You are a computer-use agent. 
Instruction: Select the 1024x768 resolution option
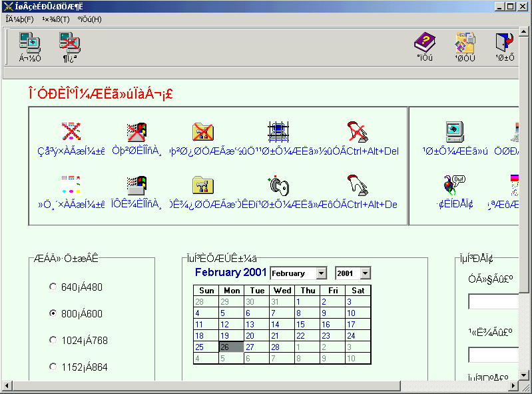click(x=53, y=341)
